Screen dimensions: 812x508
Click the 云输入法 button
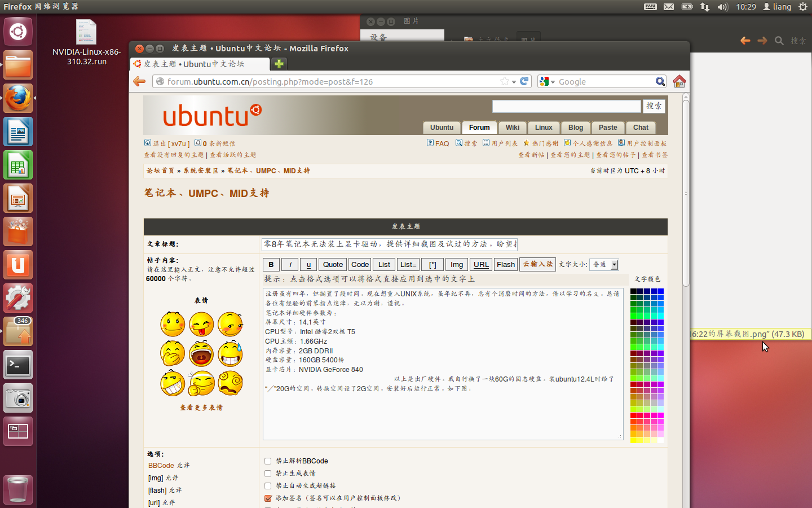pyautogui.click(x=538, y=264)
